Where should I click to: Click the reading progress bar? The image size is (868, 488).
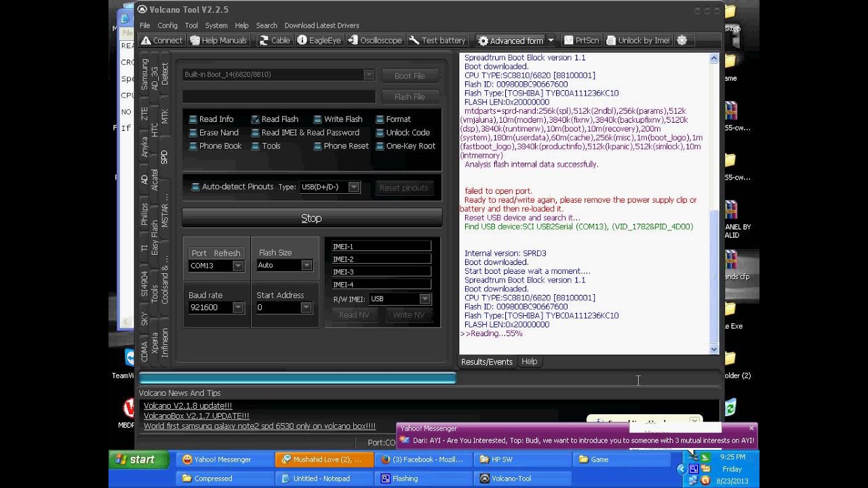pos(429,378)
